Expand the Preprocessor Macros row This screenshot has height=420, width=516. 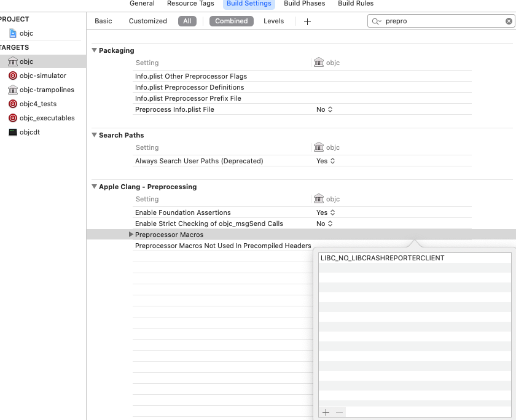[131, 235]
